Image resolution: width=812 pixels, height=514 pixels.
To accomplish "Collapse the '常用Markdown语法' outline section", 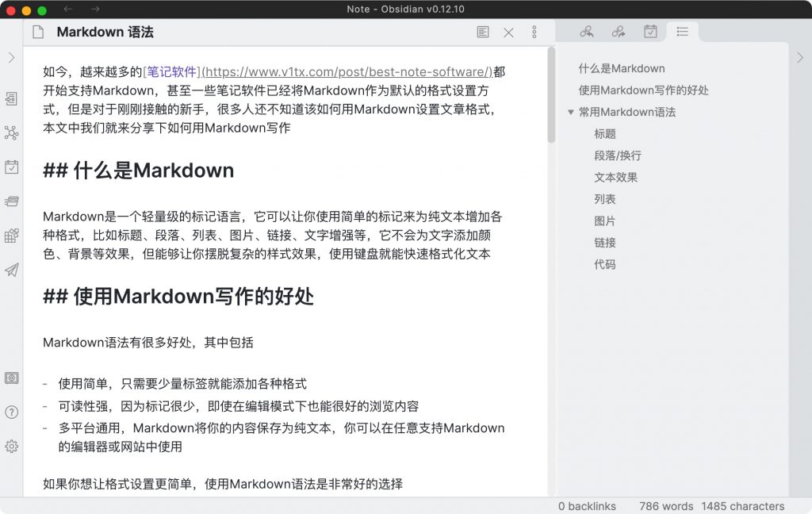I will (x=571, y=112).
